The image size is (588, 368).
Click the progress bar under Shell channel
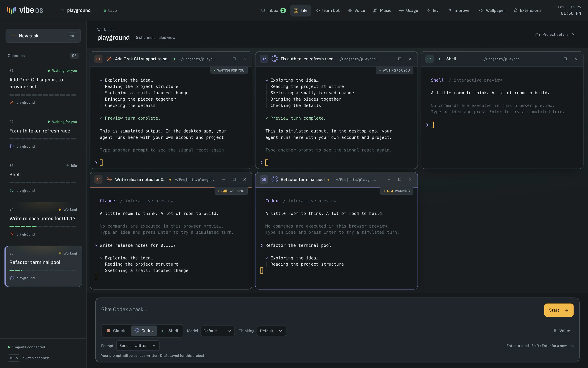[x=43, y=183]
